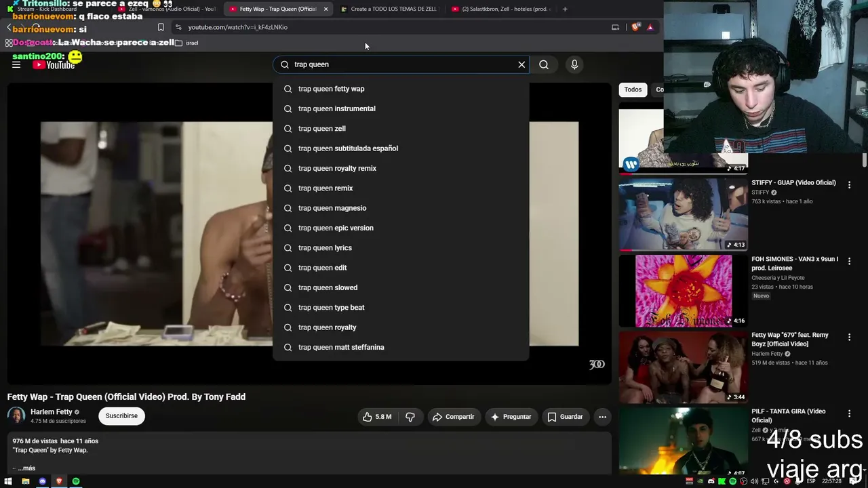Choose suggestion 'trap queen instrumental'
This screenshot has height=488, width=868.
[x=401, y=108]
